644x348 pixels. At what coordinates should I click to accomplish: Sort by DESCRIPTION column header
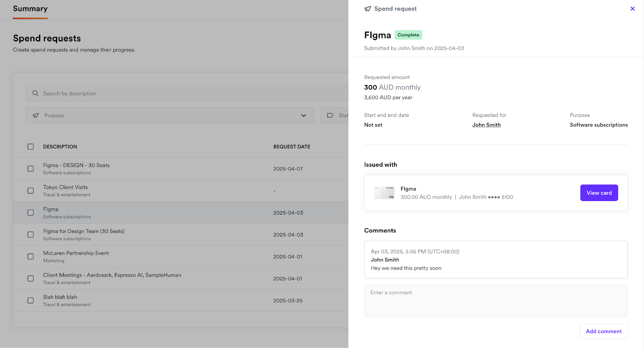[x=60, y=147]
